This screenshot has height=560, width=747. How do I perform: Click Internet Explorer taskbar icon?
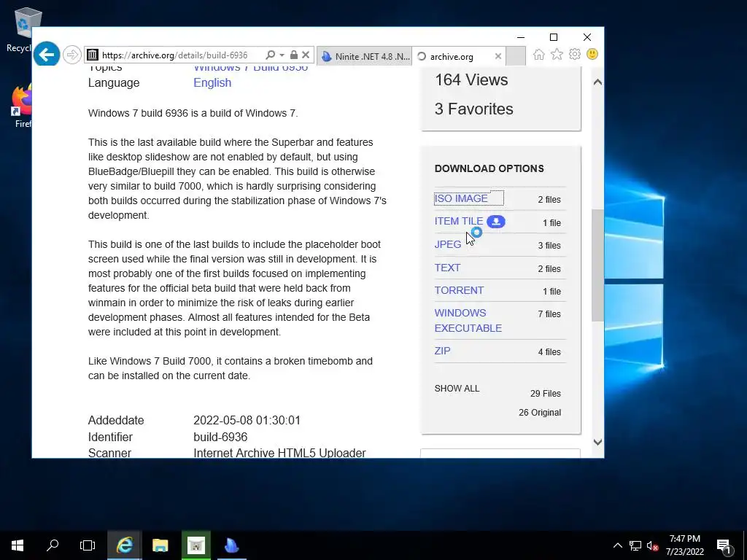[124, 545]
